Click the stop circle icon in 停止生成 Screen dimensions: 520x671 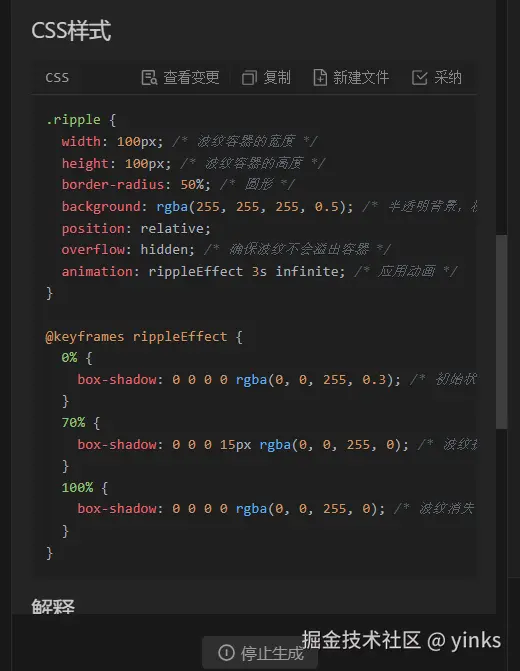(226, 653)
